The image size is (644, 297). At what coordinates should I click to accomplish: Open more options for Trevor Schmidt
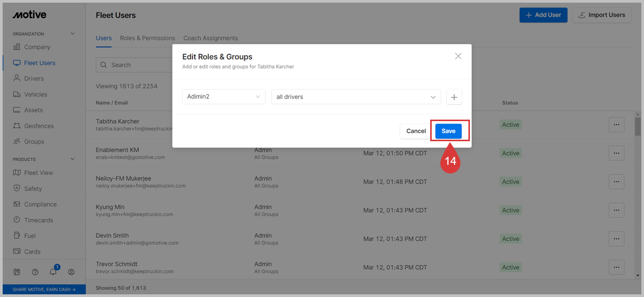(x=616, y=267)
